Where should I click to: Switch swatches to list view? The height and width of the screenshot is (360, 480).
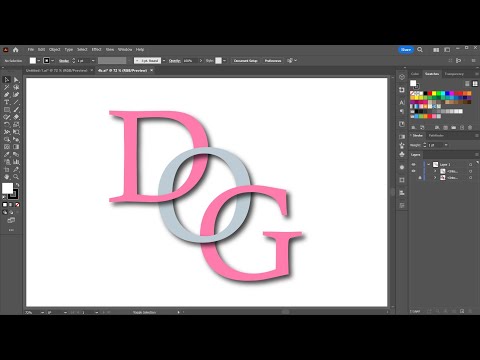click(x=467, y=83)
